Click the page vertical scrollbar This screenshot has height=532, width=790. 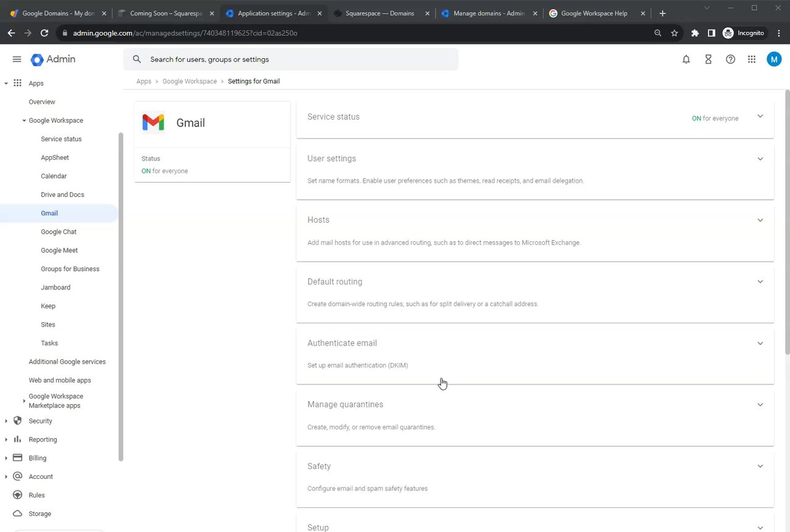click(x=787, y=222)
